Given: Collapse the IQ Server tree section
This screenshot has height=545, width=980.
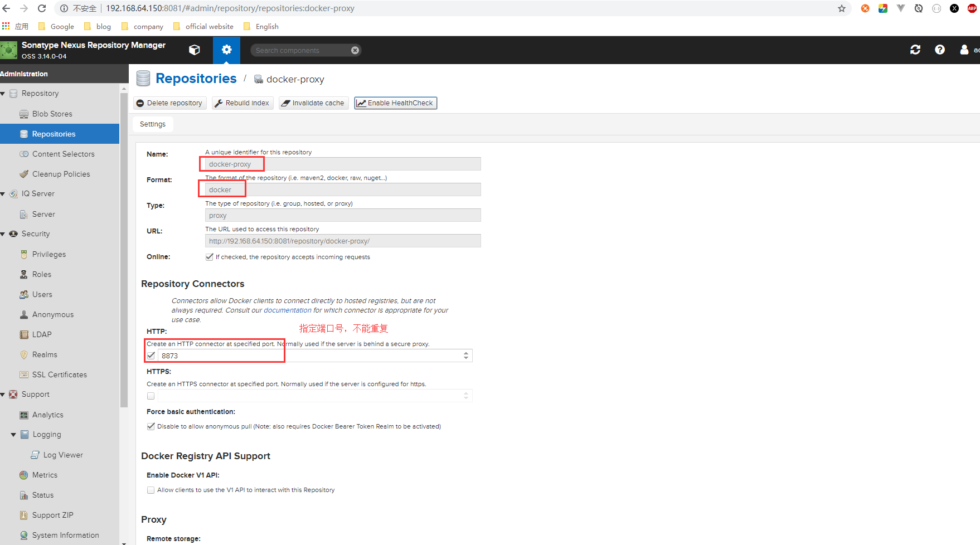Looking at the screenshot, I should click(x=3, y=194).
